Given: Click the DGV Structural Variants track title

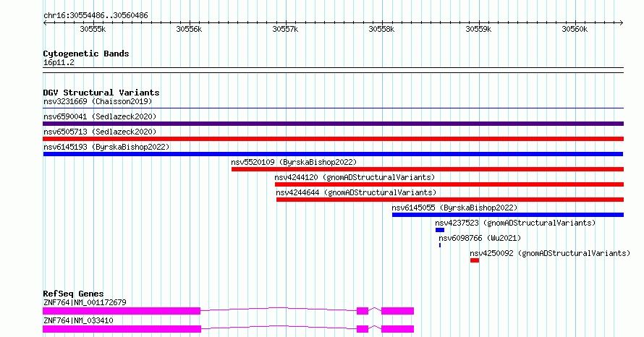Looking at the screenshot, I should (x=101, y=93).
